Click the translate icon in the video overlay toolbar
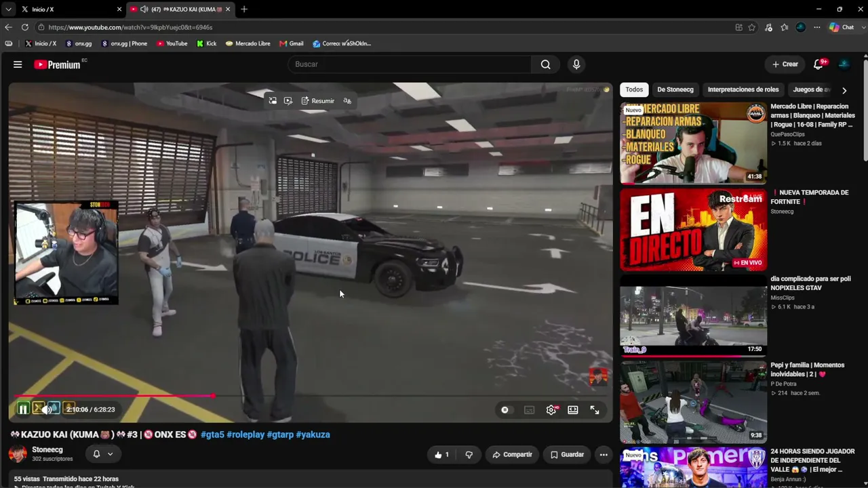868x488 pixels. pyautogui.click(x=347, y=101)
